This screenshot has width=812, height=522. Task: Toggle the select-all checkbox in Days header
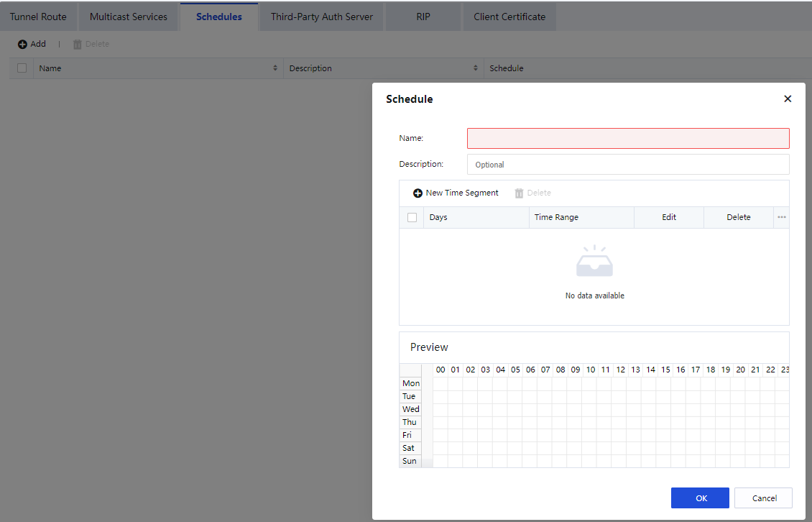(412, 217)
